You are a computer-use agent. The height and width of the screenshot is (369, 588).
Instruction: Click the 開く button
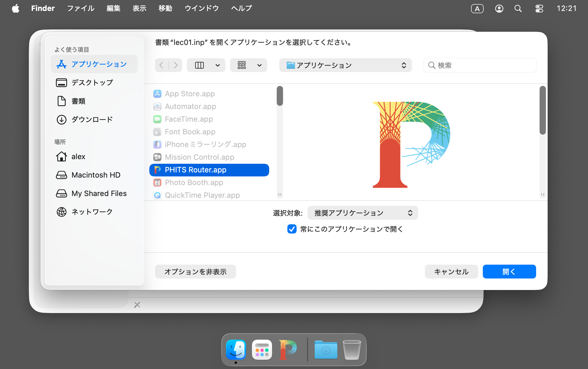point(509,272)
